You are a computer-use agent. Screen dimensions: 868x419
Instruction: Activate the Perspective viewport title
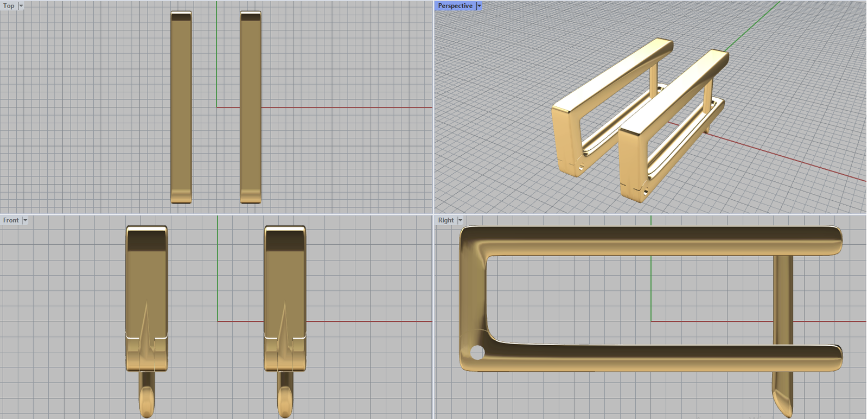(x=455, y=6)
